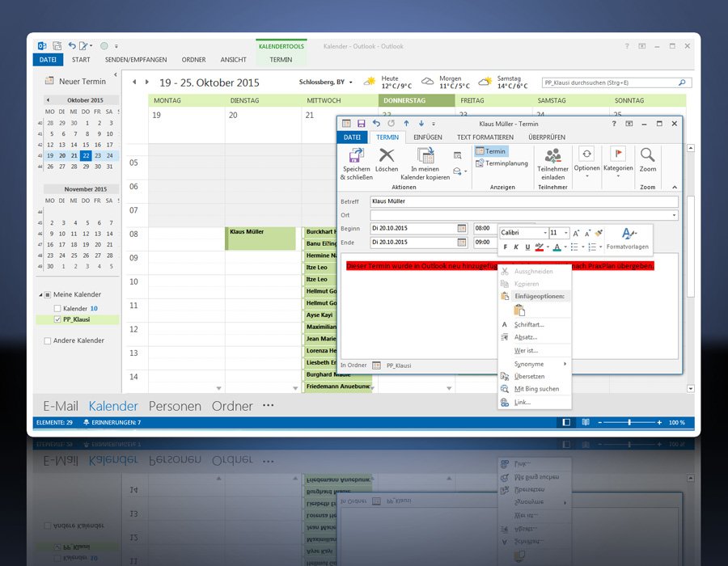The image size is (728, 566).
Task: Click Teilnehmer einladen icon
Action: (x=552, y=156)
